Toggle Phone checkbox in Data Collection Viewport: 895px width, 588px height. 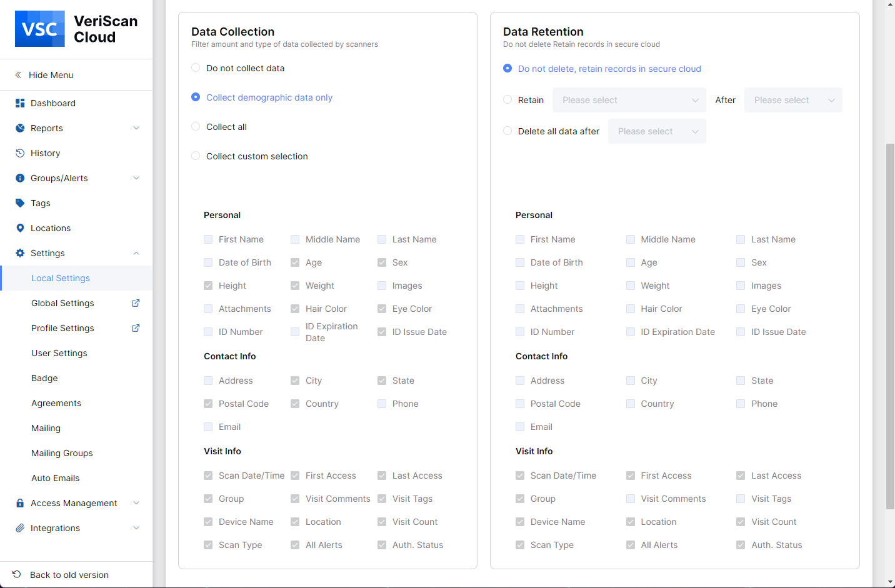[382, 404]
